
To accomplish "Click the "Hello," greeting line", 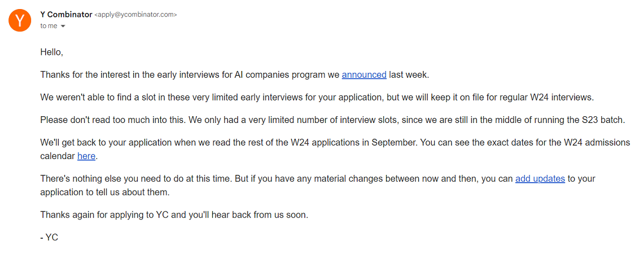I will tap(52, 52).
